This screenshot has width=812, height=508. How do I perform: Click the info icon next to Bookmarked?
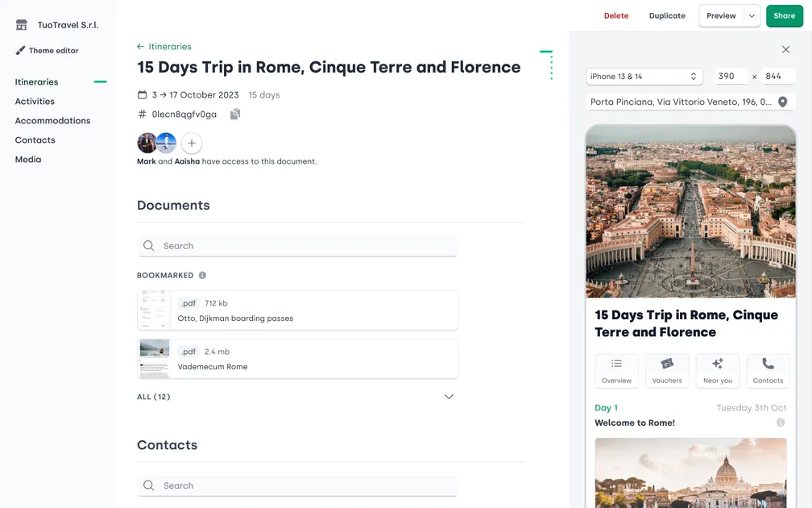(x=201, y=275)
